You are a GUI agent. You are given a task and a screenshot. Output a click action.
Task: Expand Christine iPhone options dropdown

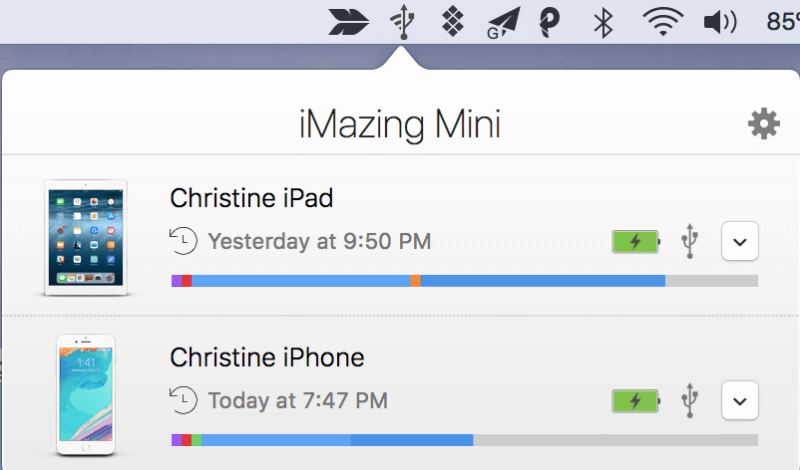(x=740, y=401)
